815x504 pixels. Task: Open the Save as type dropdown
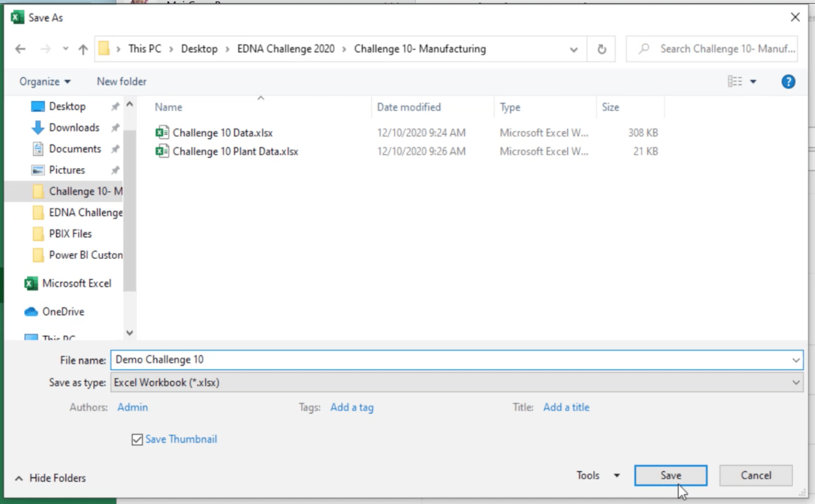[x=457, y=383]
